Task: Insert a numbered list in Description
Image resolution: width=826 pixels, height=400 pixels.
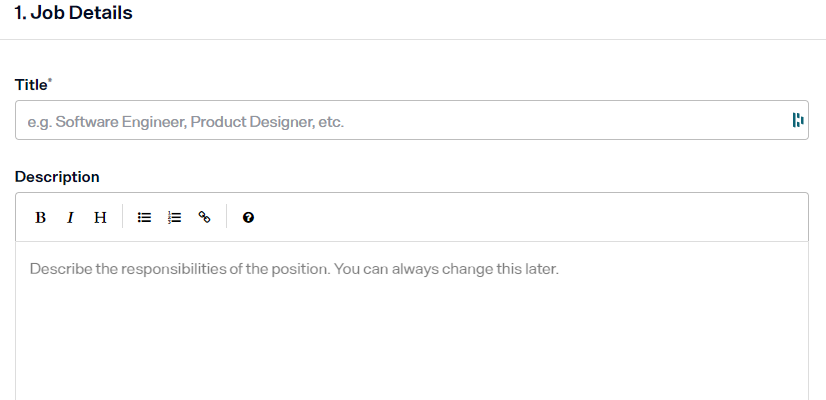Action: pos(174,217)
